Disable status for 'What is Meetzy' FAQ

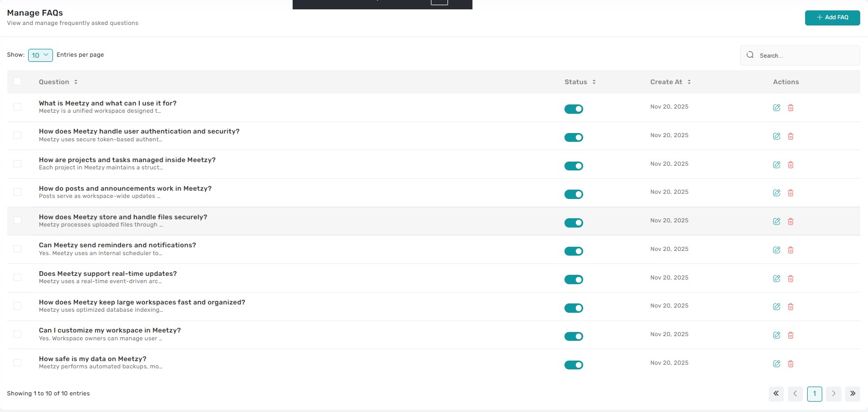tap(573, 109)
